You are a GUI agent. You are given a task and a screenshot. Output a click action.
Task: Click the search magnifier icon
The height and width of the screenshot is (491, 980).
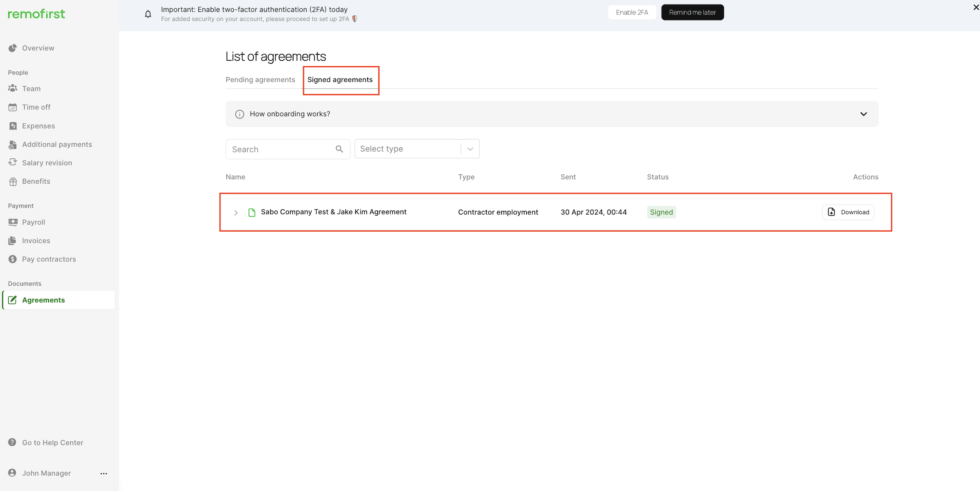(339, 149)
